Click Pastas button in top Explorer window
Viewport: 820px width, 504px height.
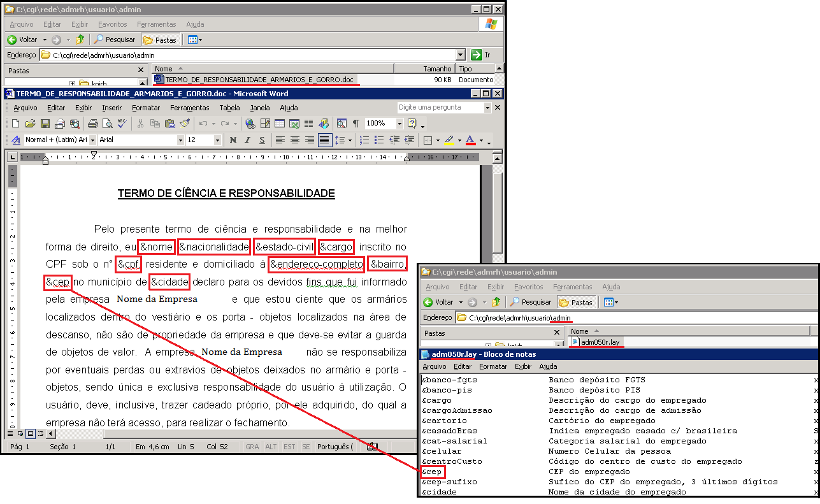click(161, 40)
